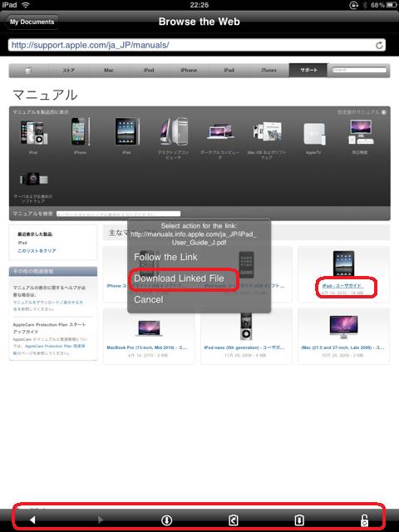The image size is (399, 532).
Task: Reload the page with the refresh icon
Action: pos(379,45)
